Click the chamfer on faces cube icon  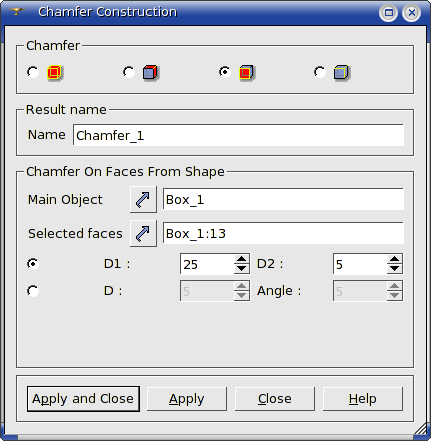[246, 72]
